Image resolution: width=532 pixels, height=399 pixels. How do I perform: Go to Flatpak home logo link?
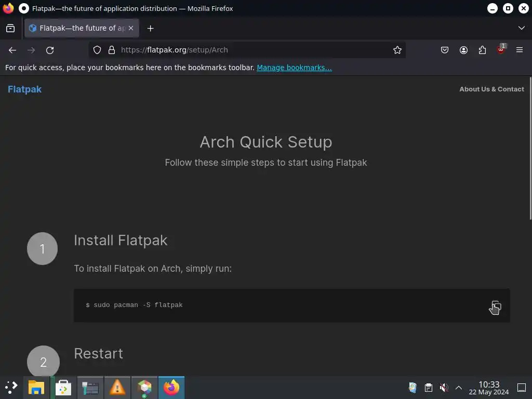(x=25, y=89)
